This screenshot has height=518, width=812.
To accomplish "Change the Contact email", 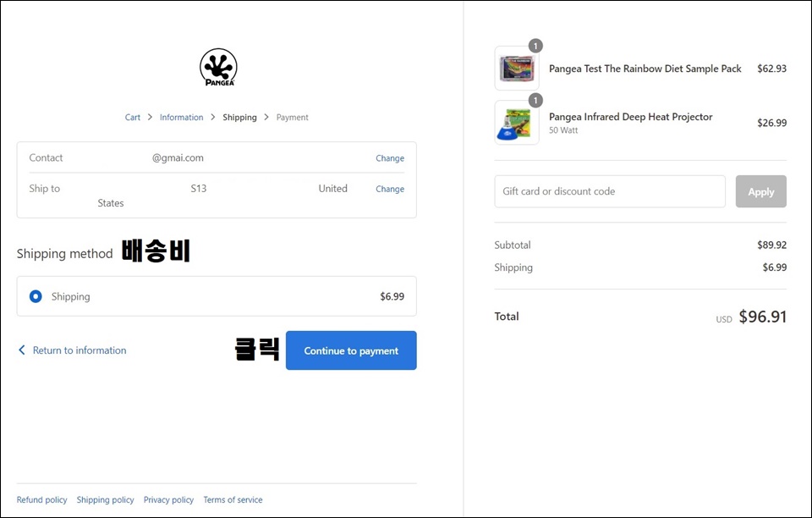I will (x=390, y=158).
